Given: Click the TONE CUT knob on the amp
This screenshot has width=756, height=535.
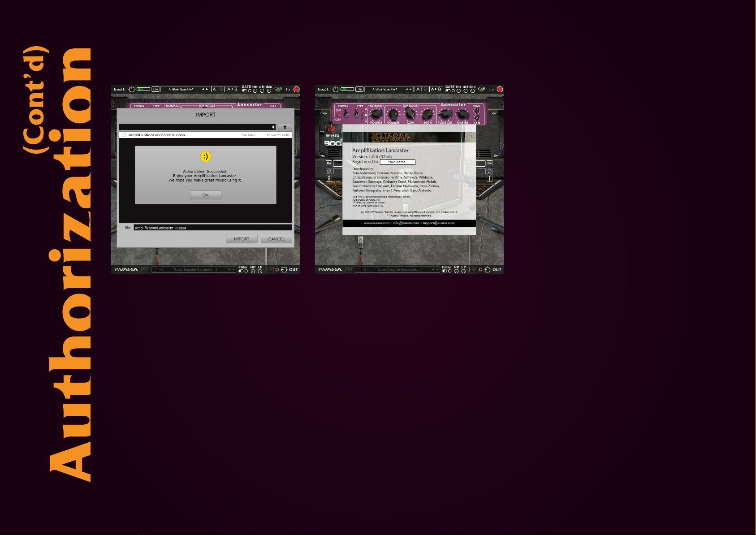Looking at the screenshot, I should point(445,113).
